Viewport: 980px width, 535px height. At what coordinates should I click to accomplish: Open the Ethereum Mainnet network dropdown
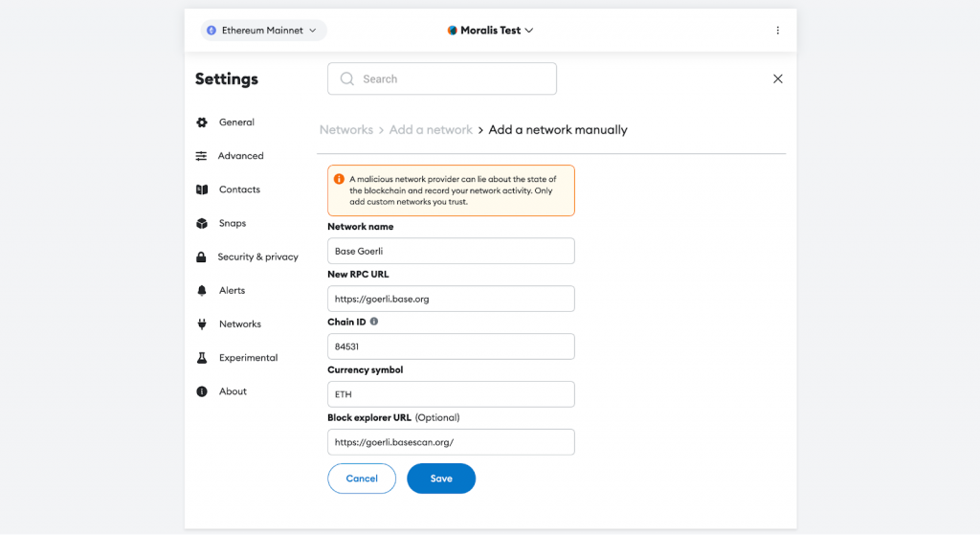pyautogui.click(x=263, y=30)
